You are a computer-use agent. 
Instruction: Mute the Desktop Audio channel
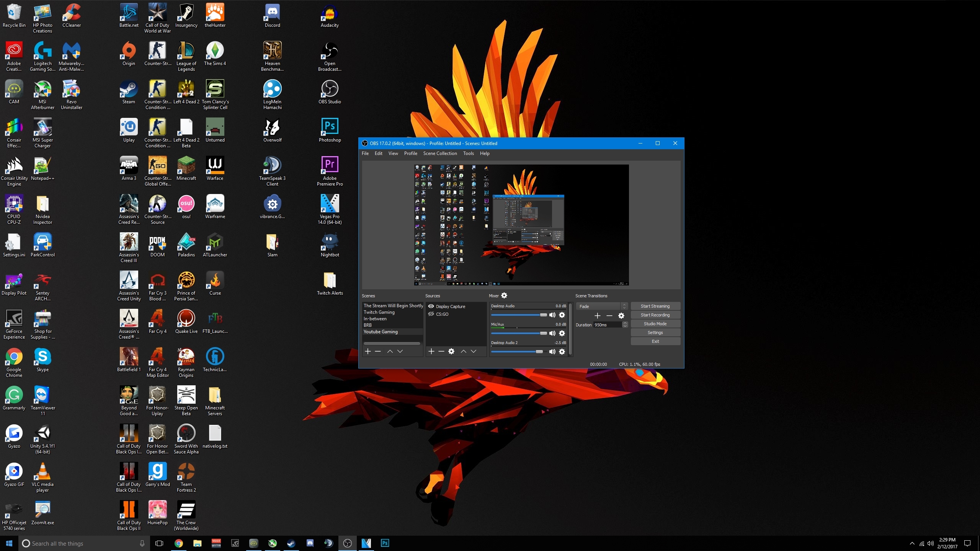(x=552, y=315)
